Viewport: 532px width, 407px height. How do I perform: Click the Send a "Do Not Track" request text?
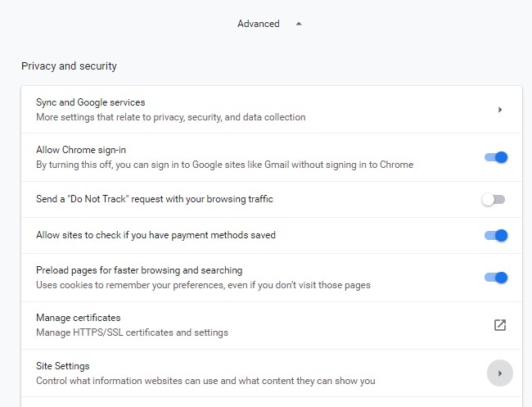pyautogui.click(x=155, y=199)
